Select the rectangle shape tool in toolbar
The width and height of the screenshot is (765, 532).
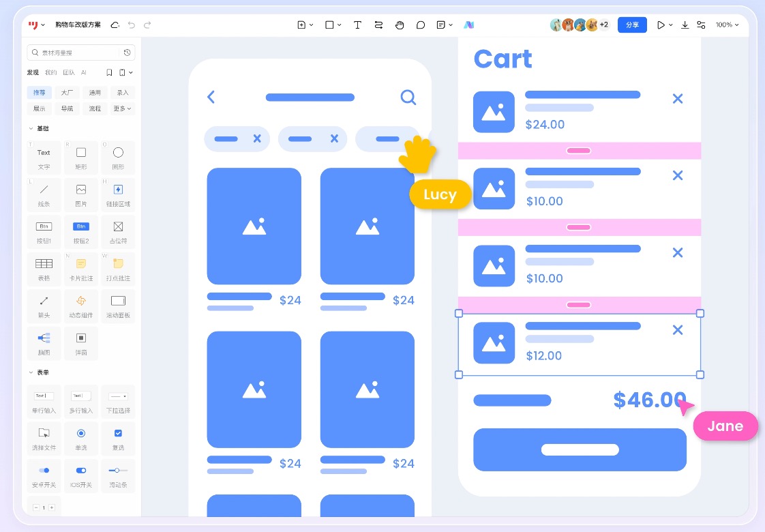[x=329, y=25]
